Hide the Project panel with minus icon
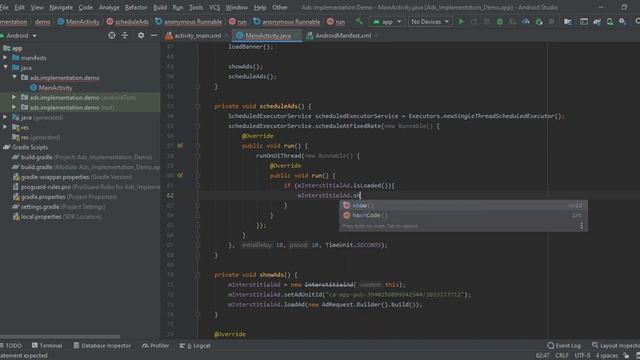The image size is (640, 360). [153, 36]
